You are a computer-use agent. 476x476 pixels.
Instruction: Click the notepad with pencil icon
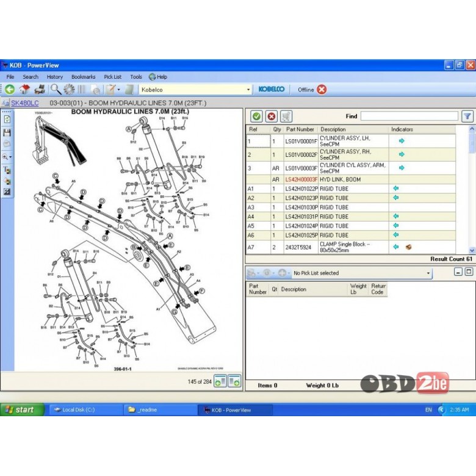110,89
